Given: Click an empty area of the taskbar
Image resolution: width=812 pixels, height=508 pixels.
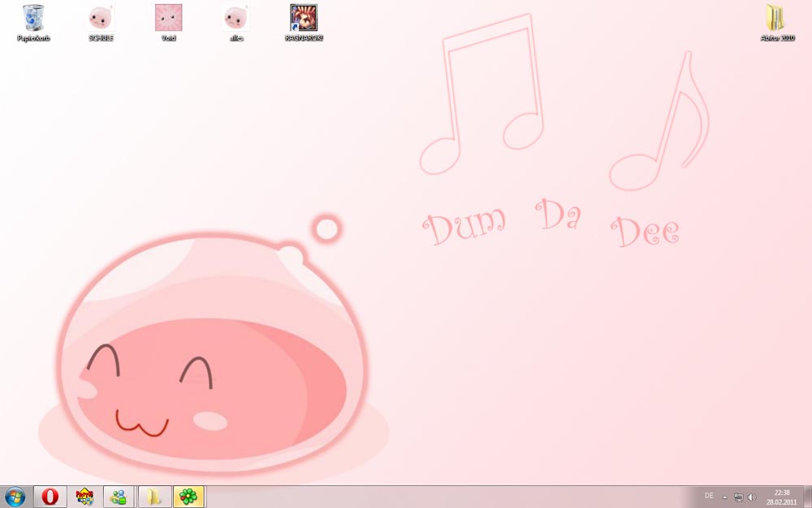Looking at the screenshot, I should tap(447, 497).
